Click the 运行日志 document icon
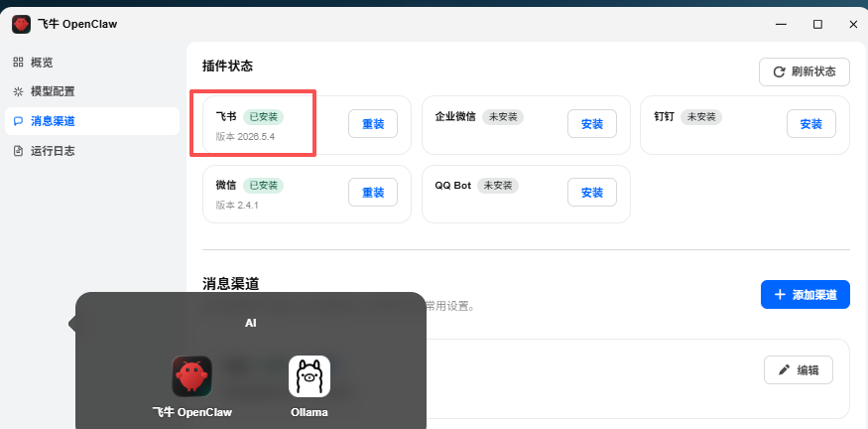 (18, 151)
